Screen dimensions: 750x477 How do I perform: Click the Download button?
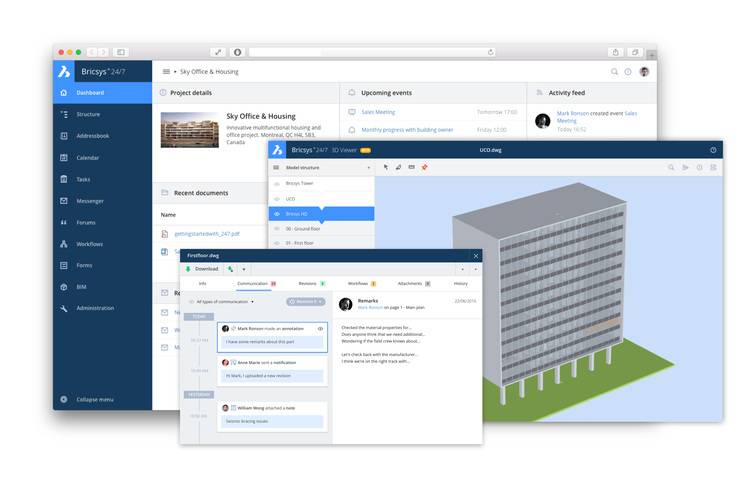pyautogui.click(x=201, y=269)
